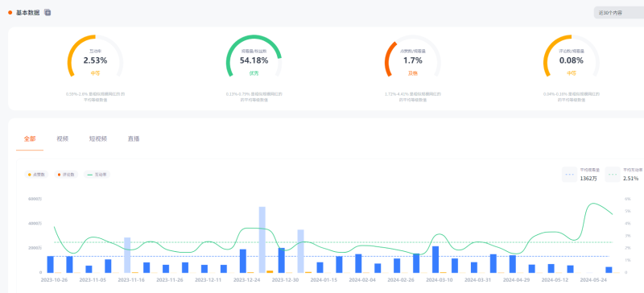Screen dimensions: 644x293
Task: Open the 近30个内容 range dropdown
Action: (619, 13)
